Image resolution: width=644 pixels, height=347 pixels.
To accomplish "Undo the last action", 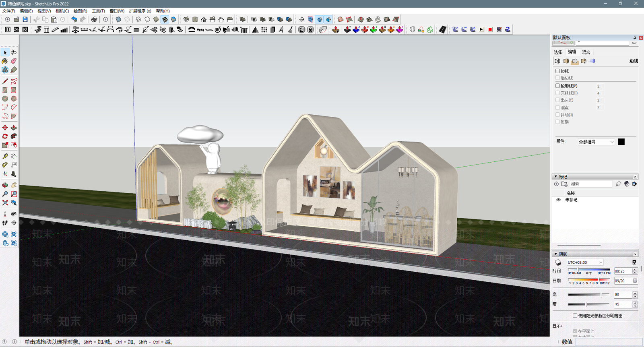I will (74, 19).
